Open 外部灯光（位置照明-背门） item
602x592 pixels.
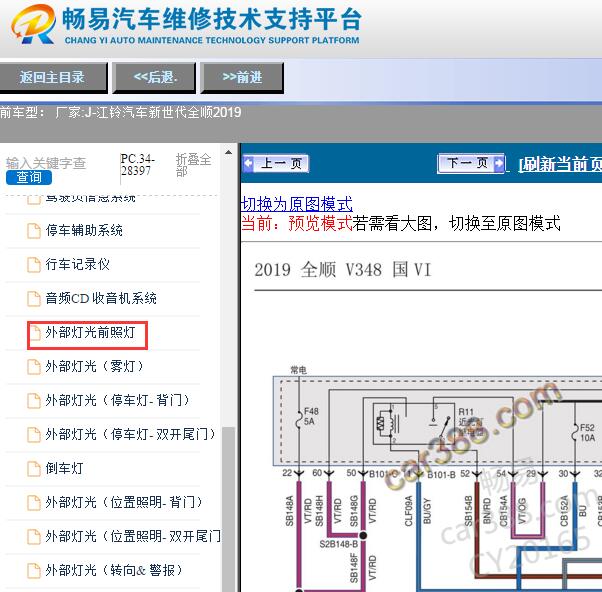pos(124,502)
